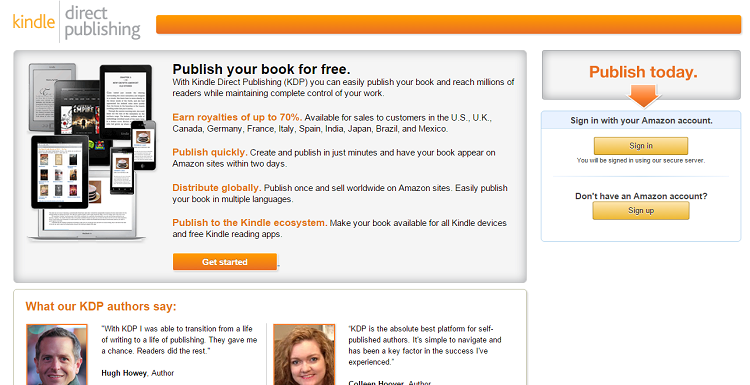
Task: Click the 'Publish your book for free.' heading
Action: click(x=261, y=69)
